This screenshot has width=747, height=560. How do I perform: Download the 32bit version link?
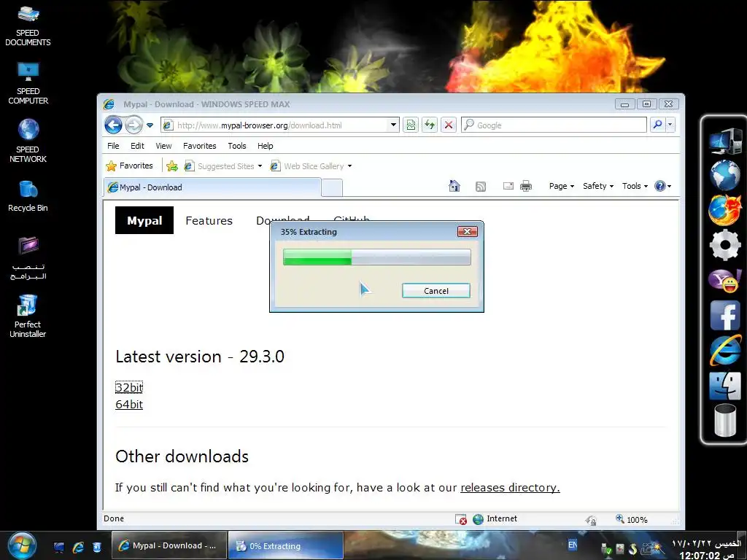coord(129,387)
